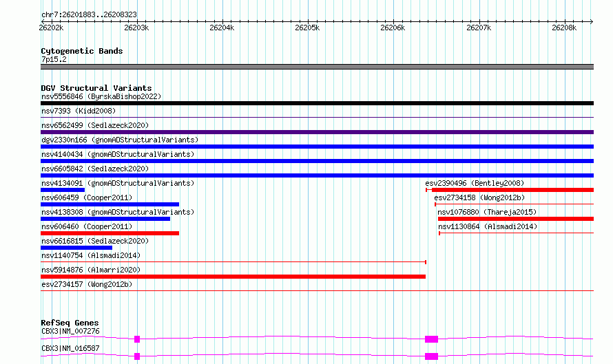Click the 26205k ruler position

[x=307, y=28]
